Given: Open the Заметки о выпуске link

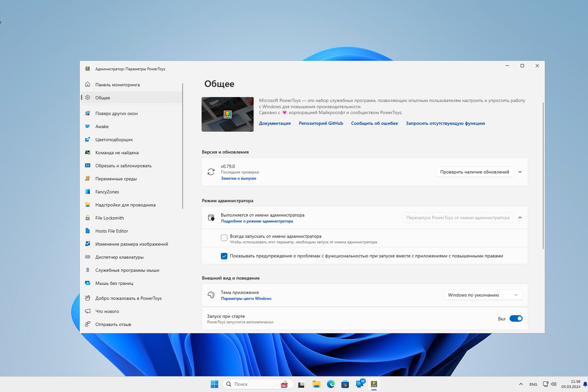Looking at the screenshot, I should [x=239, y=178].
